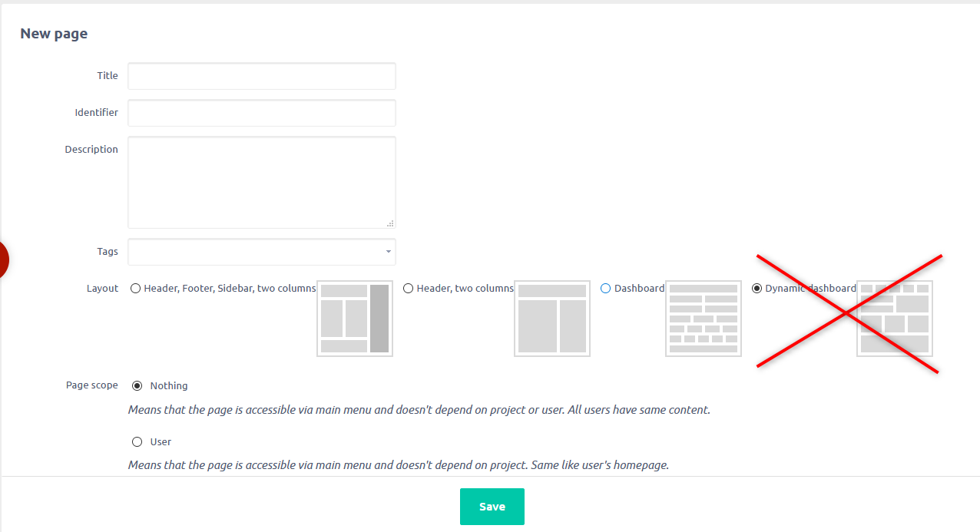Click the Layout field label
Viewport: 980px width, 532px height.
[x=102, y=289]
